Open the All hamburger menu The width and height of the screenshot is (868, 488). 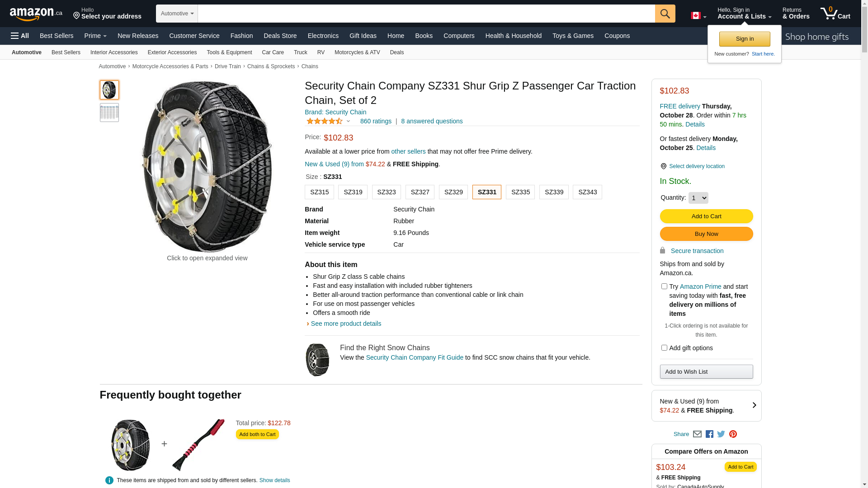20,36
